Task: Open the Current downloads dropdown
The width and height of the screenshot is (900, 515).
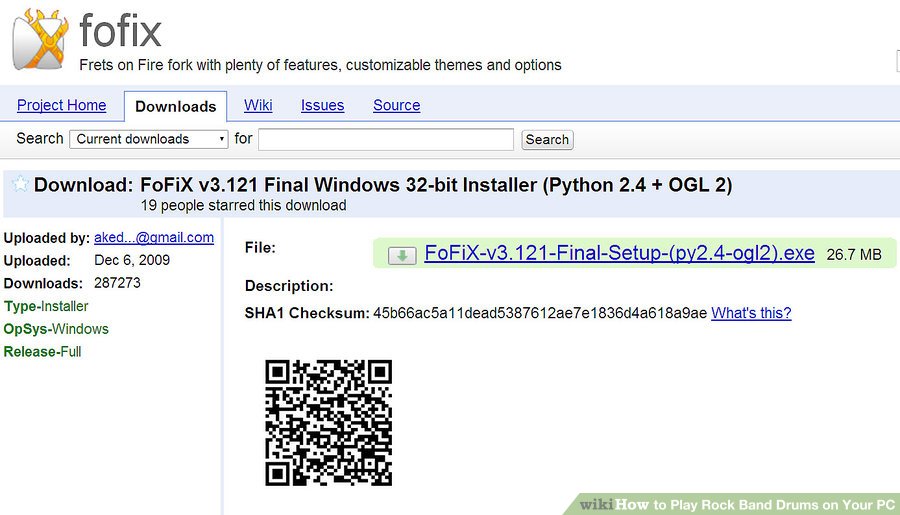Action: tap(150, 139)
